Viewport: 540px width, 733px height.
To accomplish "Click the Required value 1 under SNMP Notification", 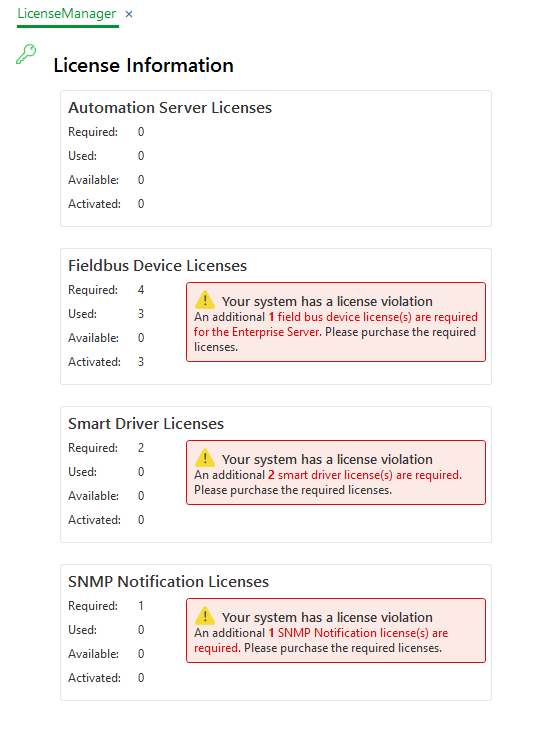I will coord(141,606).
